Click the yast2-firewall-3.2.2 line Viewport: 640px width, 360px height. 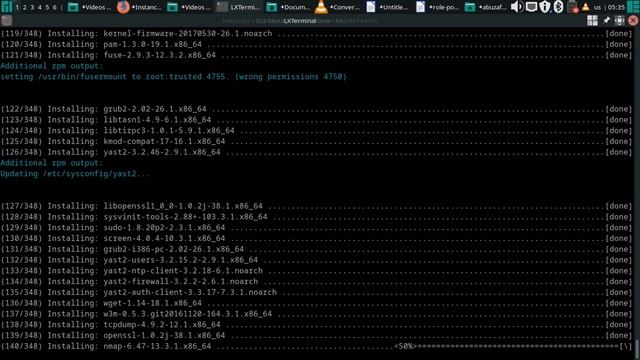point(316,282)
